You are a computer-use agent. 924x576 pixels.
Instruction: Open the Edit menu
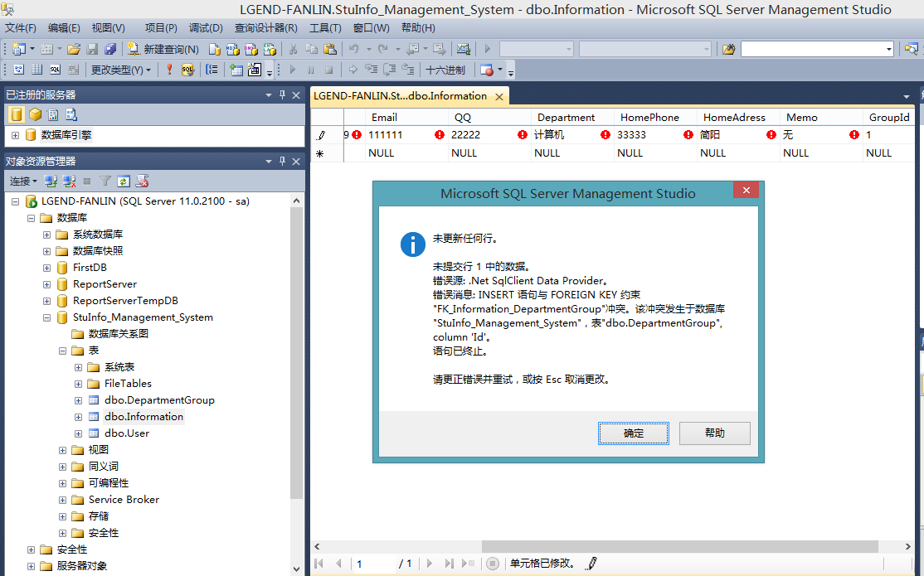point(64,27)
